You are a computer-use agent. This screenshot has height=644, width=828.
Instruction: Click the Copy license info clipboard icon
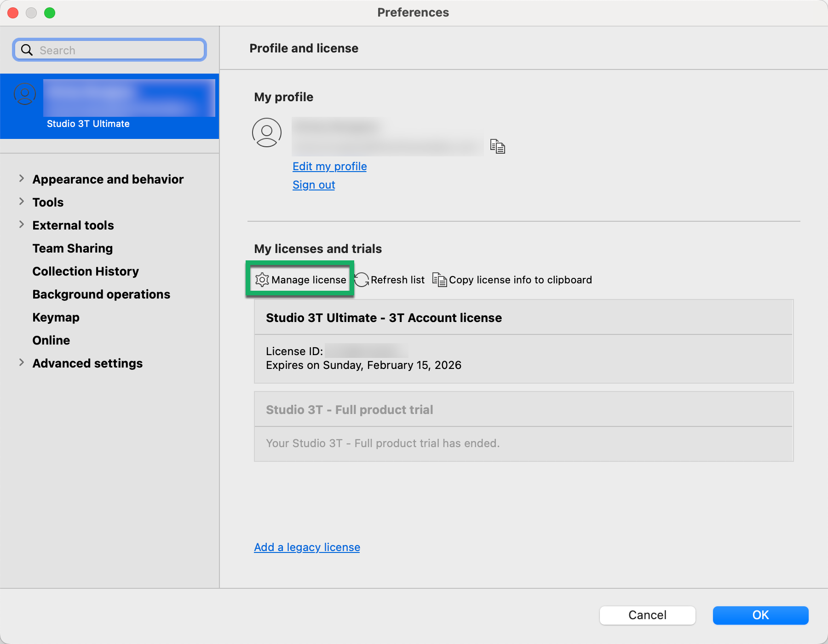[439, 280]
